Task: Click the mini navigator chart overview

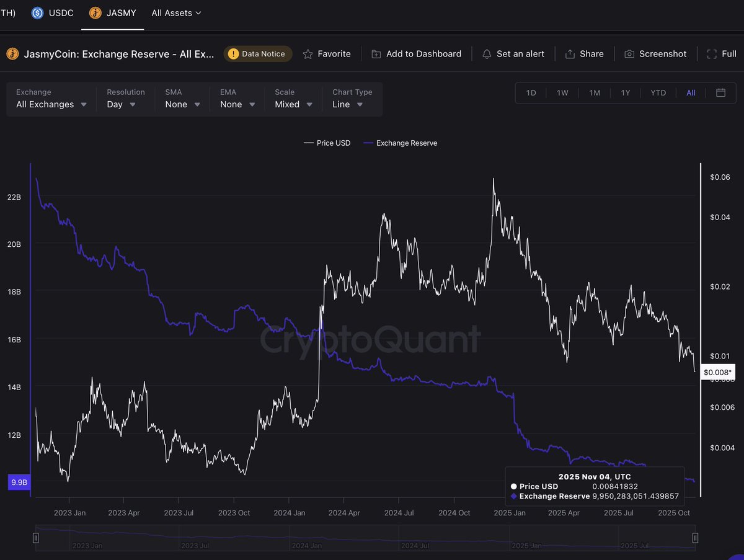Action: click(x=366, y=538)
